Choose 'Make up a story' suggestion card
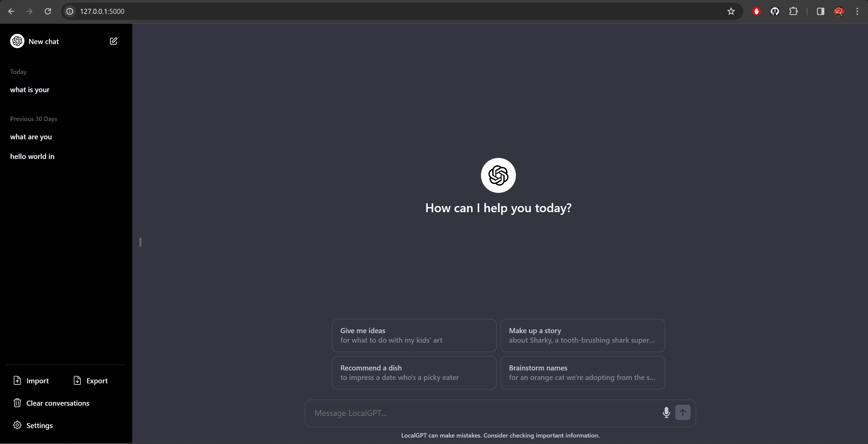The image size is (868, 444). [582, 335]
